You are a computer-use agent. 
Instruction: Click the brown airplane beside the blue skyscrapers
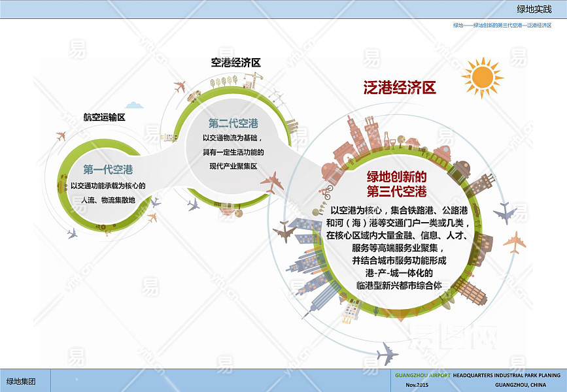click(284, 231)
